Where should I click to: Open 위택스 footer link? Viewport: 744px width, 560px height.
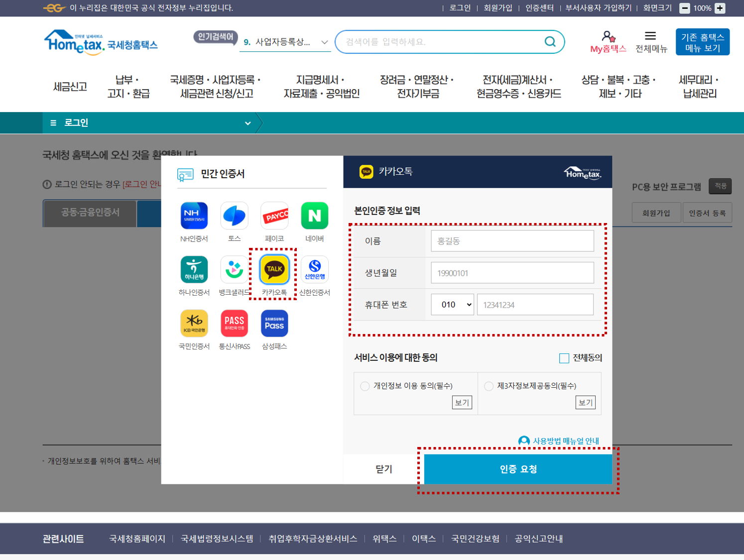point(384,539)
